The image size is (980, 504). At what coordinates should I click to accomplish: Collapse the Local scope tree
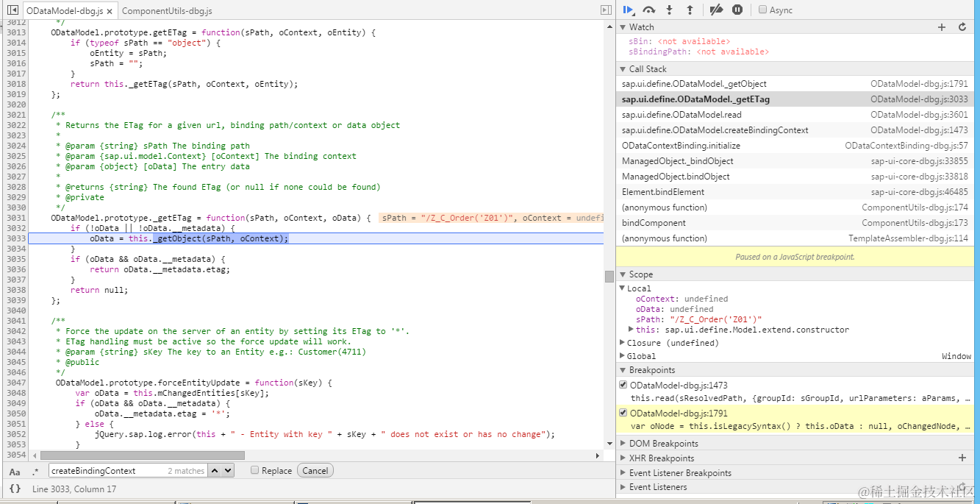point(622,288)
